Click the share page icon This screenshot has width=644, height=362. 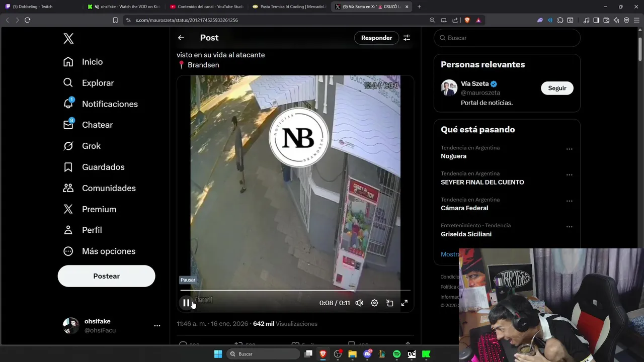coord(455,20)
